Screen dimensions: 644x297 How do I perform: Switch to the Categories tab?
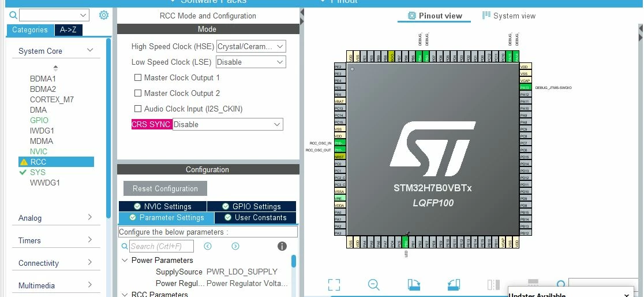(30, 30)
